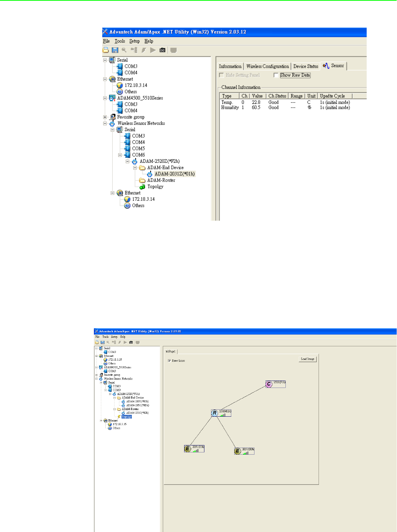Screen dimensions: 397x532
Task: Click the Ch Status column header
Action: tap(277, 96)
